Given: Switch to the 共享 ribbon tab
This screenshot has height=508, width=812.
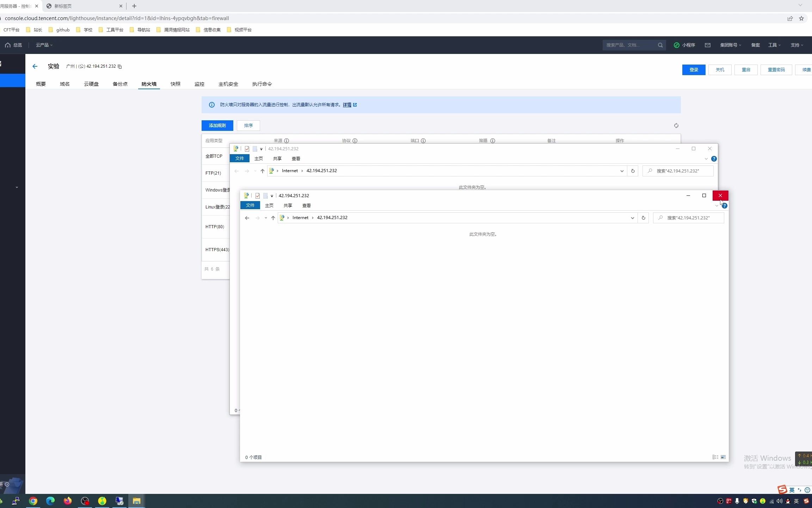Looking at the screenshot, I should pos(288,205).
